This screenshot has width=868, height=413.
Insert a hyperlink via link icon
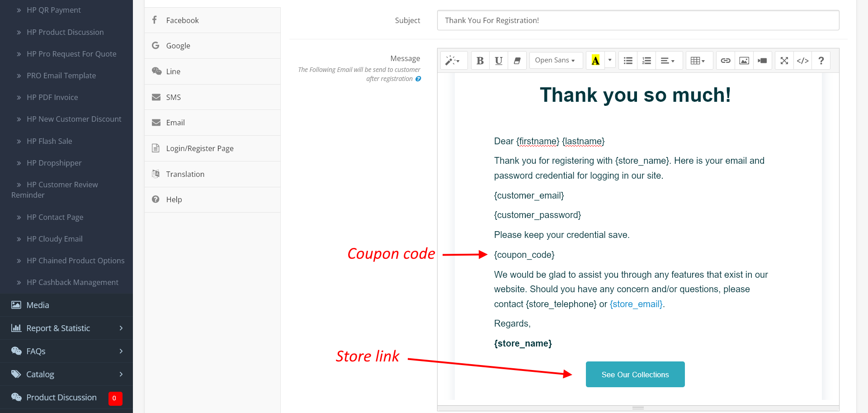click(x=726, y=61)
